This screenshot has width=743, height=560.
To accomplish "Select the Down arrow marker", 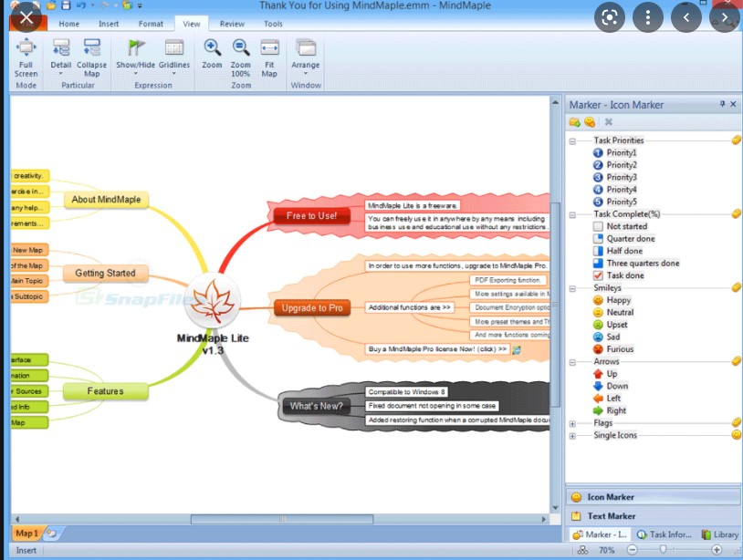I will [598, 387].
